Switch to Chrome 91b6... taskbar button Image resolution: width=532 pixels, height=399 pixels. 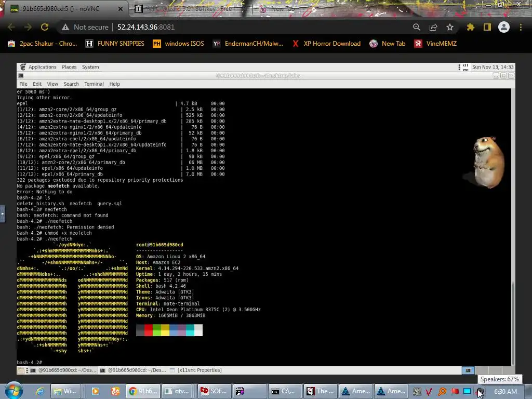[x=143, y=391]
